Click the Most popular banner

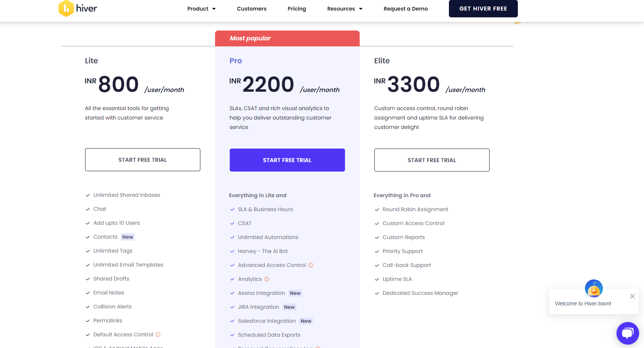click(287, 38)
